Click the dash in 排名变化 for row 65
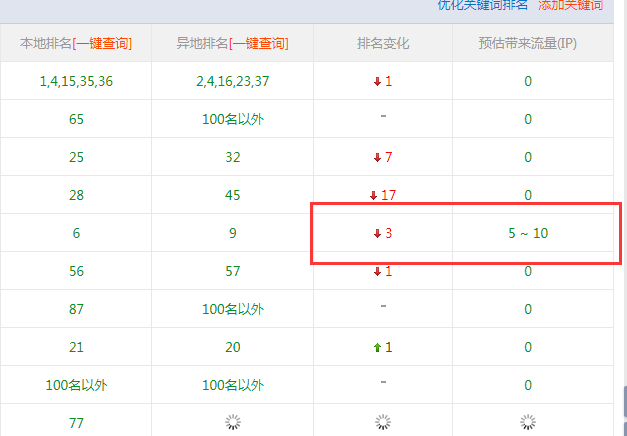The height and width of the screenshot is (436, 627). (x=383, y=116)
